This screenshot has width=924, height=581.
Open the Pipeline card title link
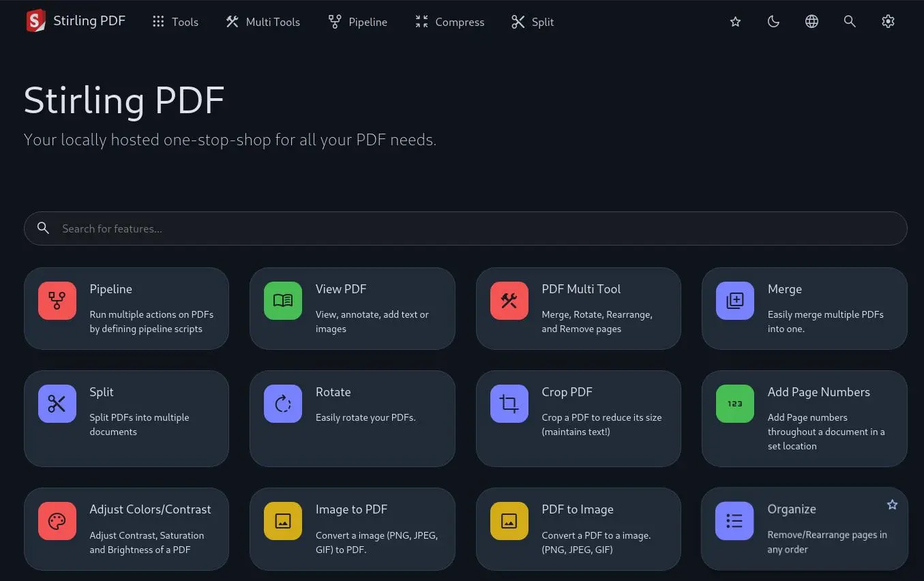[110, 289]
